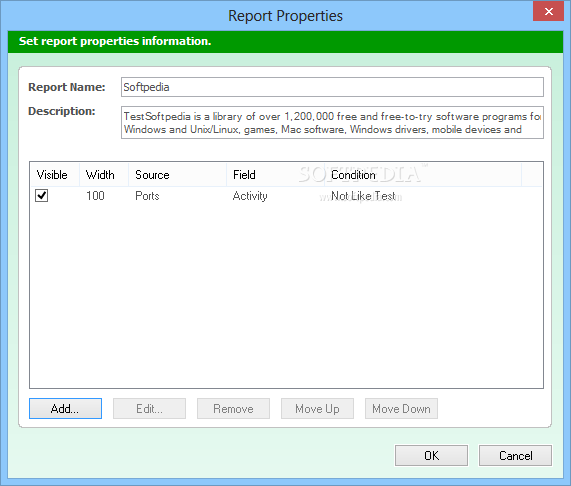
Task: Confirm with the OK button
Action: pyautogui.click(x=432, y=455)
